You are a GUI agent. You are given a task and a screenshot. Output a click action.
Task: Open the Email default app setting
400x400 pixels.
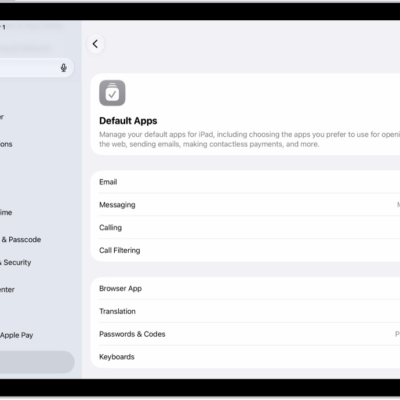point(245,182)
